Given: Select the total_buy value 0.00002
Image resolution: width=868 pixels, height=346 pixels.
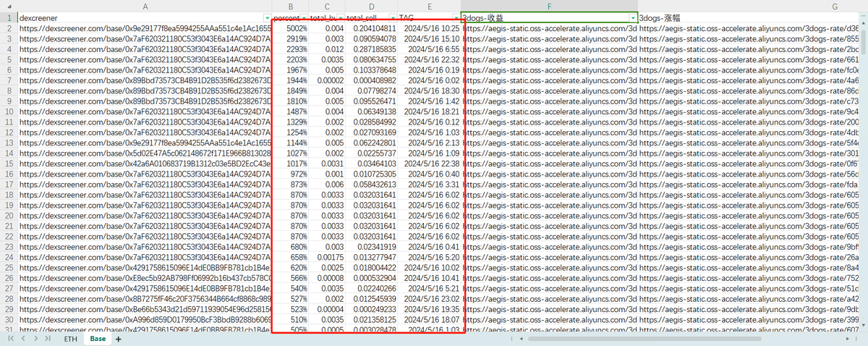Looking at the screenshot, I should [327, 80].
